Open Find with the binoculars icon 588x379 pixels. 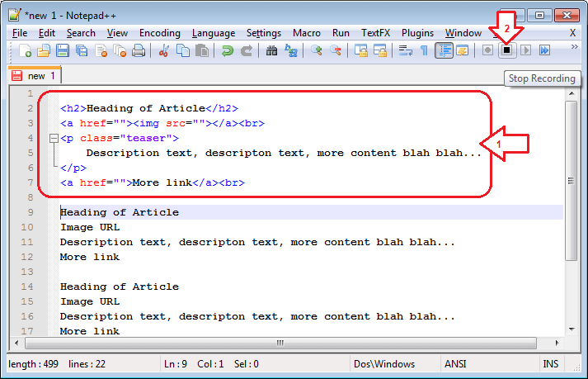tap(272, 51)
